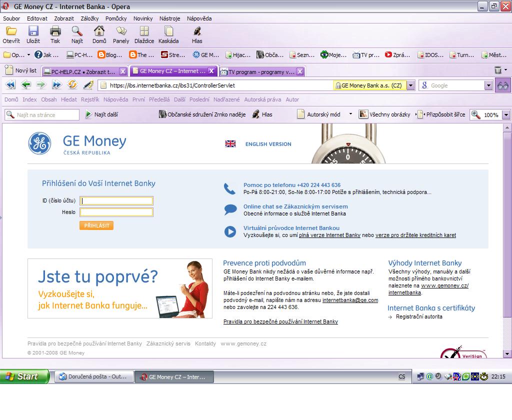Click the Virtuální průvodce play icon
Screen dimensions: 512x420
(230, 231)
